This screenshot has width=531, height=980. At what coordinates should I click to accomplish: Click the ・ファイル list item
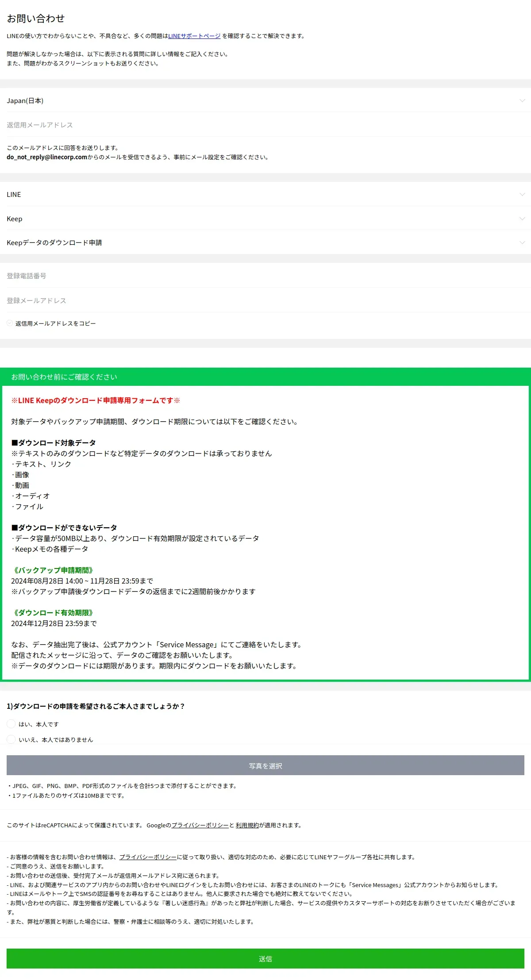27,507
